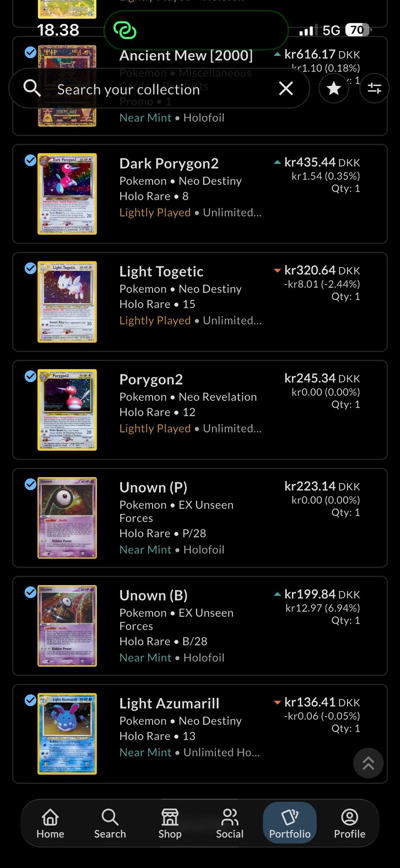The width and height of the screenshot is (400, 868).
Task: Open the filter sliders icon
Action: [x=374, y=88]
